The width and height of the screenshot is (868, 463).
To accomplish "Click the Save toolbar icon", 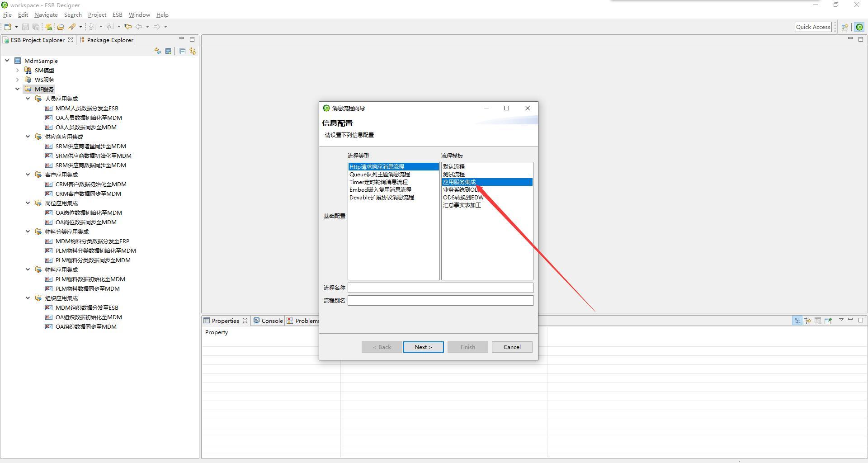I will point(25,27).
